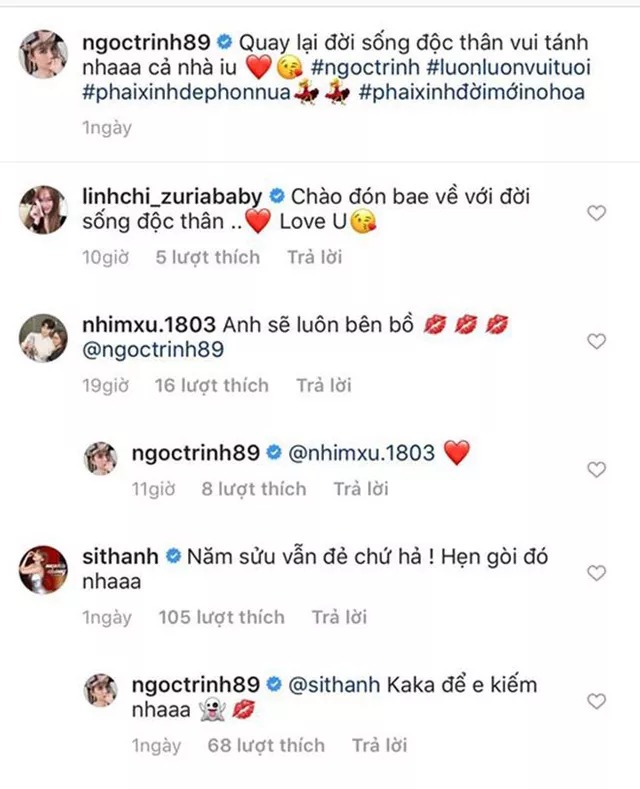View the 16 lượt thích likes list
Image resolution: width=640 pixels, height=789 pixels.
pyautogui.click(x=212, y=385)
